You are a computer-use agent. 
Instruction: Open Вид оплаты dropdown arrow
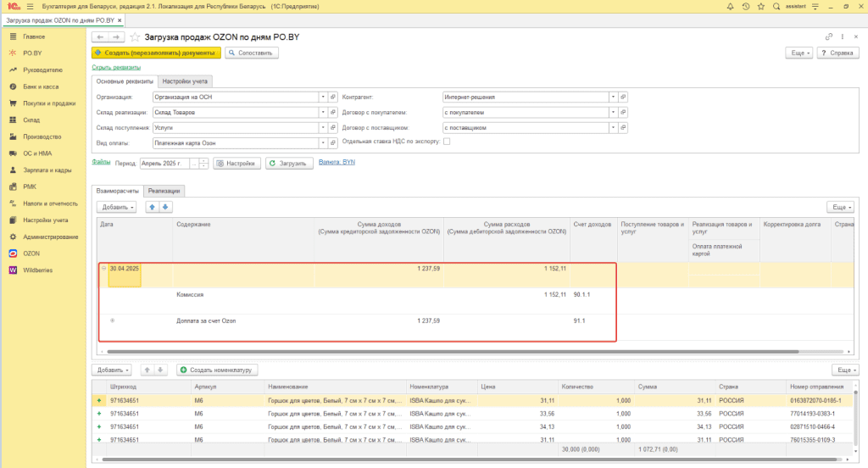click(323, 143)
